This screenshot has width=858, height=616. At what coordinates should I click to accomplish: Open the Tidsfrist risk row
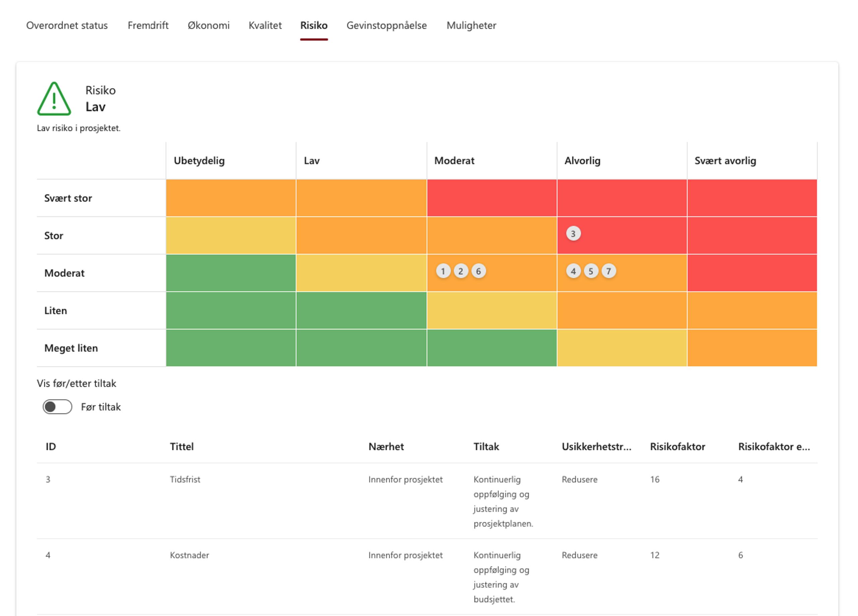tap(185, 479)
